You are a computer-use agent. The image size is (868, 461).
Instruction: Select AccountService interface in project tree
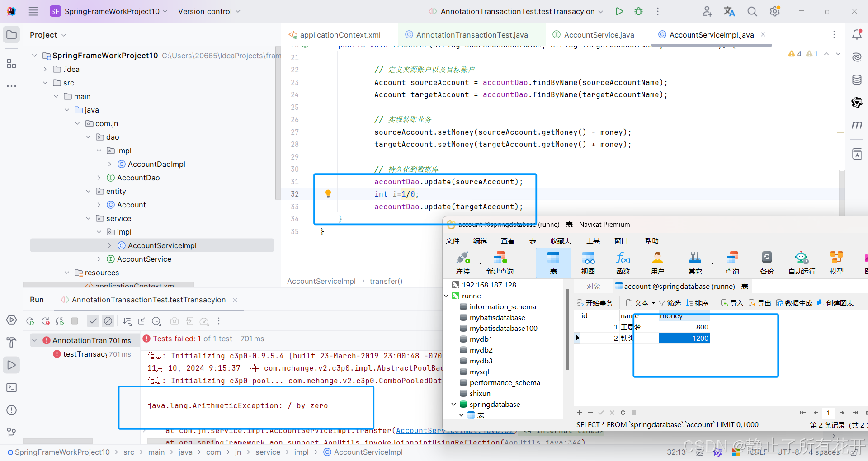tap(144, 259)
